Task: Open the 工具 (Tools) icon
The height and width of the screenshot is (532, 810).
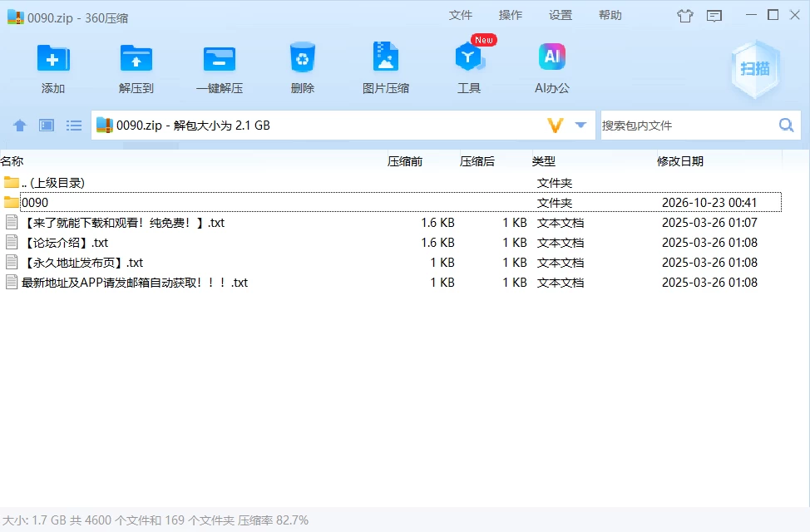Action: [469, 57]
